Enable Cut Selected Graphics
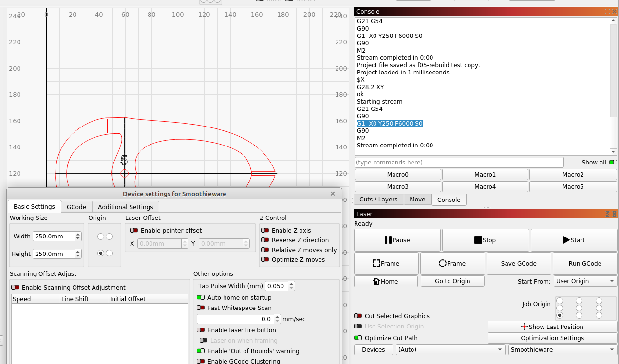This screenshot has height=364, width=619. point(358,316)
